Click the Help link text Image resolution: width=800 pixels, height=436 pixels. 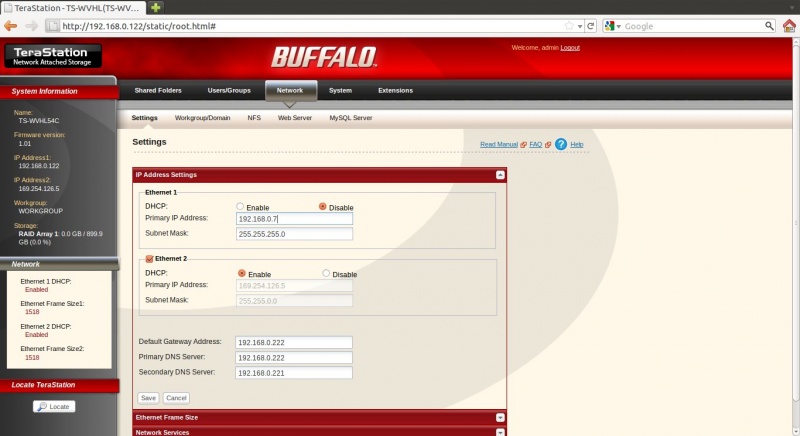[x=577, y=145]
